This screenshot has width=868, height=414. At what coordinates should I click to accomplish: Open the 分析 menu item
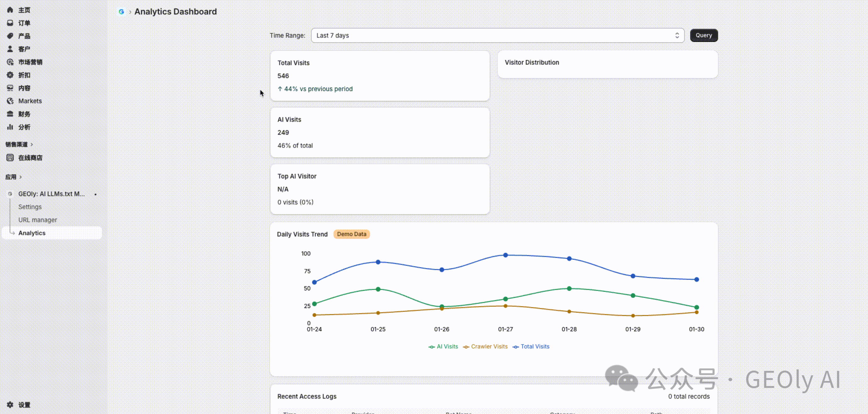24,127
